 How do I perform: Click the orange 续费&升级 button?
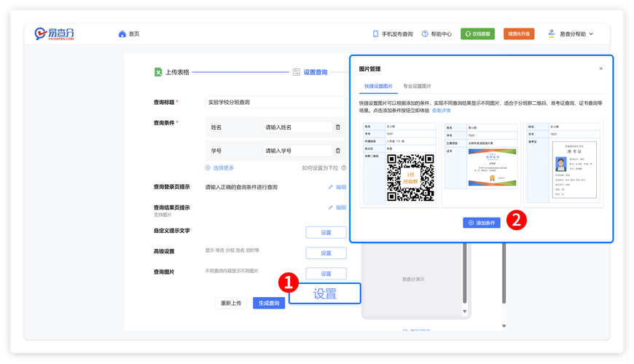519,34
